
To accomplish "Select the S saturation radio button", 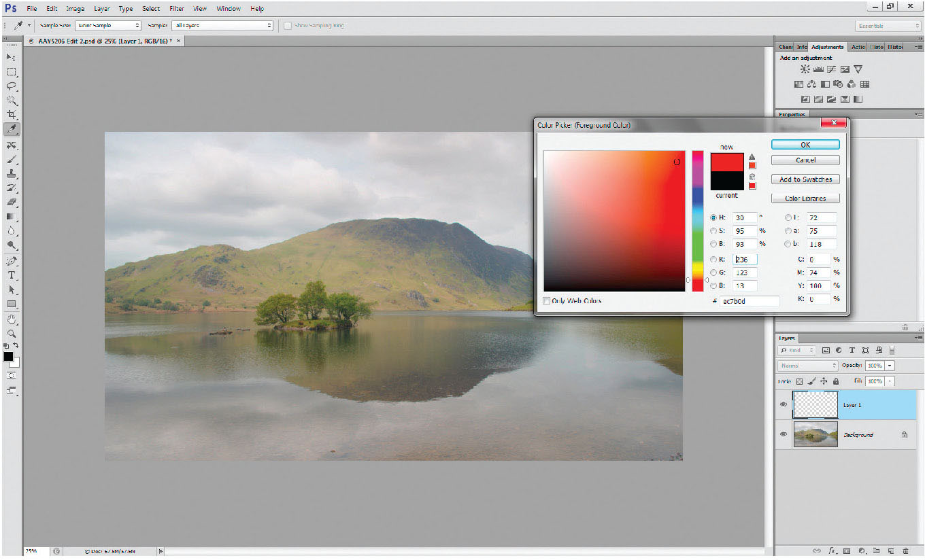I will click(713, 230).
